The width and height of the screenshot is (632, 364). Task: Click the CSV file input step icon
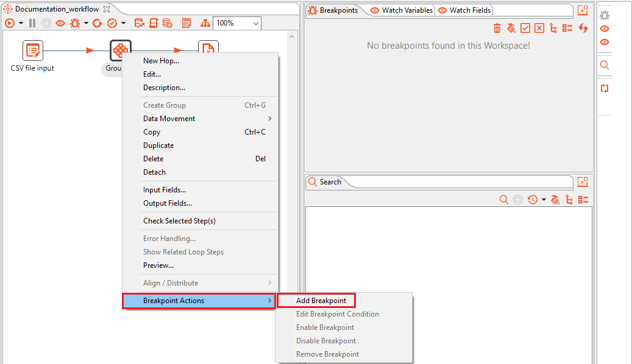(32, 51)
